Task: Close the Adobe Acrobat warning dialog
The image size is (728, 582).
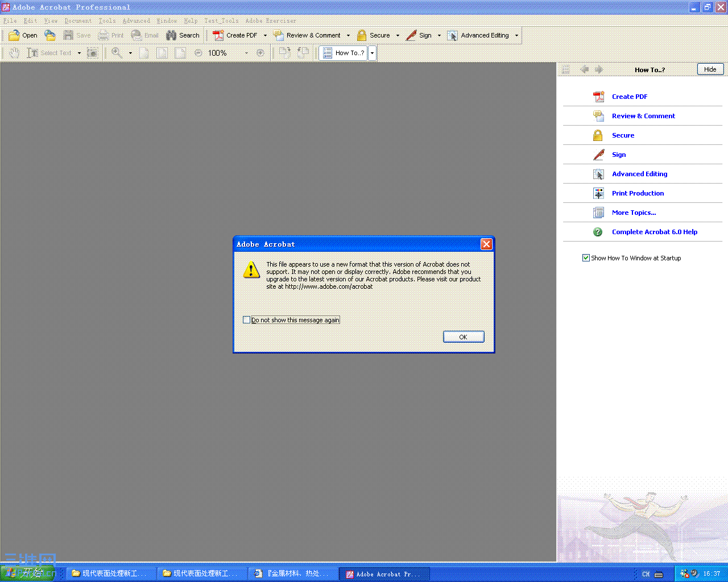Action: pyautogui.click(x=486, y=244)
